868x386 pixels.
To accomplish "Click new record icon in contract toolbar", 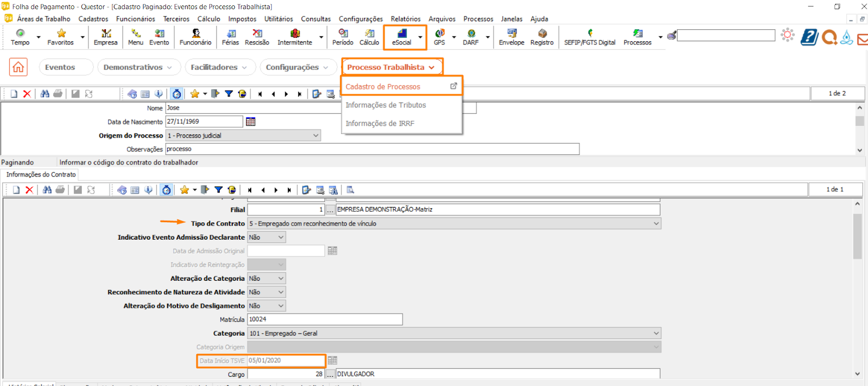I will pos(16,190).
